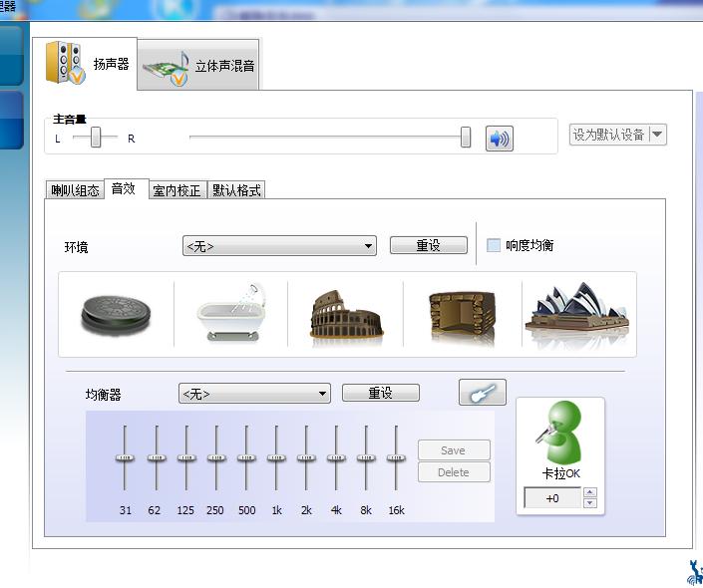Open the 室内校正 tab
Screen dimensions: 703x588
pyautogui.click(x=177, y=190)
